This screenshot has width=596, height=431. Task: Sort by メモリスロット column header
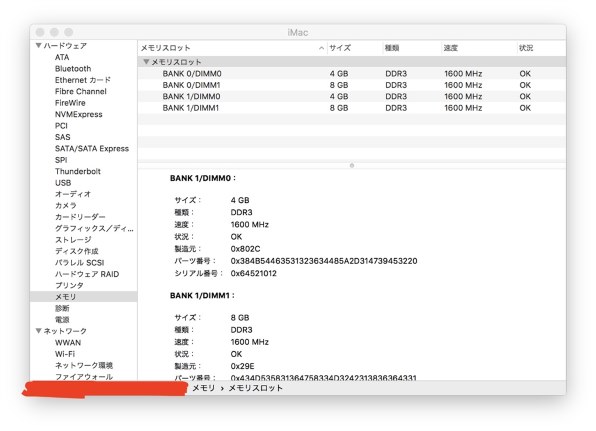165,48
